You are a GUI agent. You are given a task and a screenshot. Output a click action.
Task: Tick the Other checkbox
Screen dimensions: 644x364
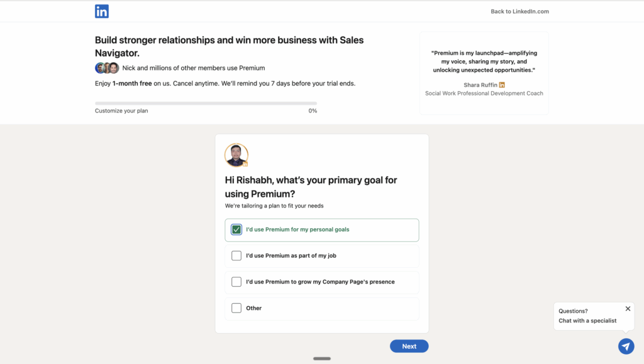coord(236,308)
